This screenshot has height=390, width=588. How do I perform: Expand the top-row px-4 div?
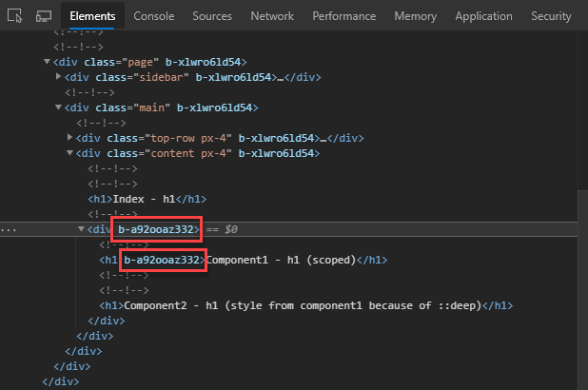tap(70, 138)
